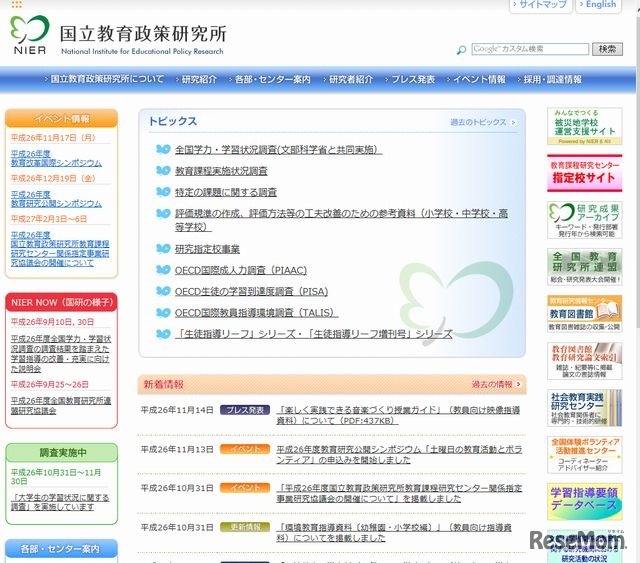Click the search magnifier icon
The image size is (640, 563).
461,50
